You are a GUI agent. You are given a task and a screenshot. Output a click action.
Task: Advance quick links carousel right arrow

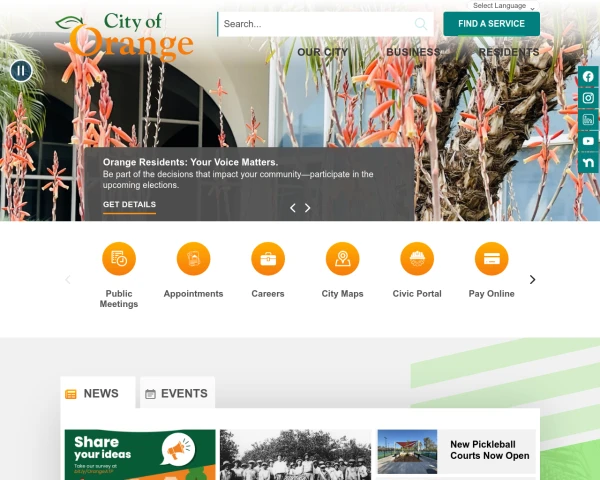click(532, 279)
